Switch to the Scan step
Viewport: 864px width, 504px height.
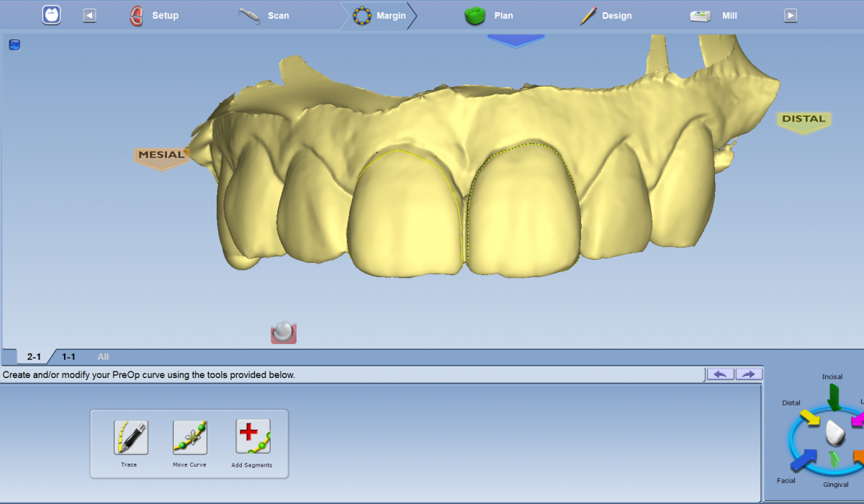coord(264,16)
